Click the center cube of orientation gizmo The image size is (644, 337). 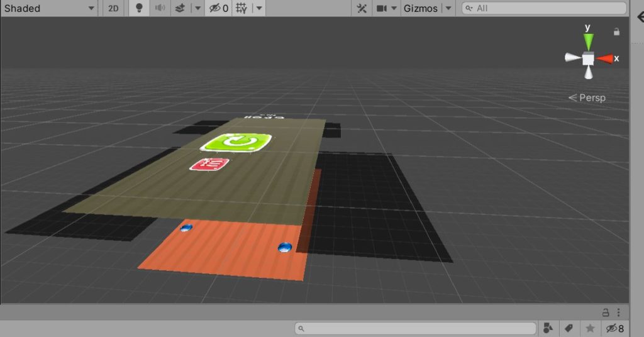point(588,59)
